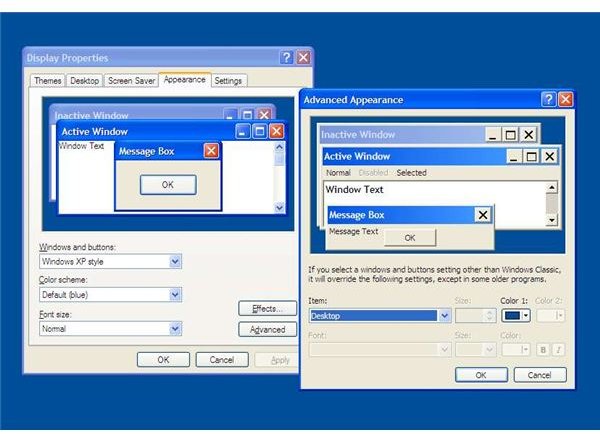Open the disabled Color 2 swatch picker
The height and width of the screenshot is (434, 600).
(x=550, y=316)
